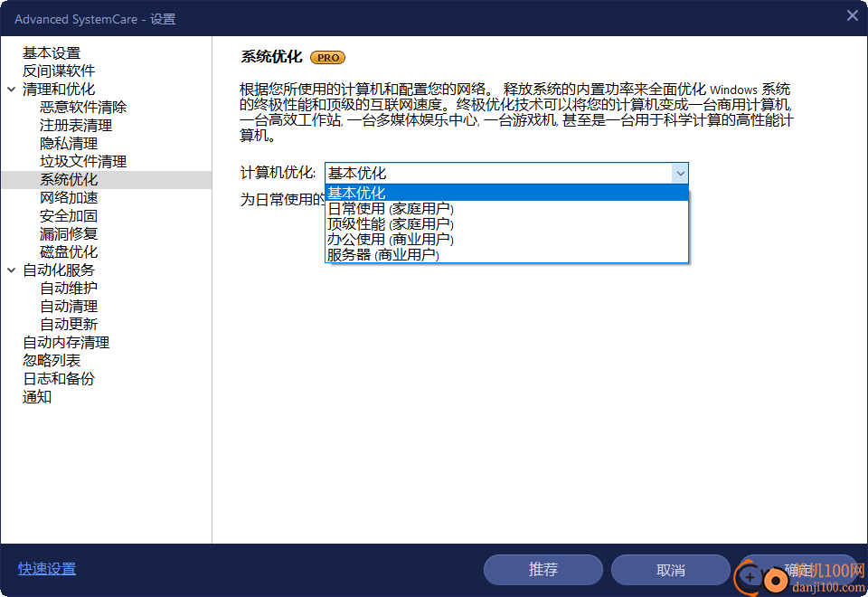The height and width of the screenshot is (597, 868).
Task: Choose 服务器 (商业用户) option
Action: pyautogui.click(x=506, y=255)
